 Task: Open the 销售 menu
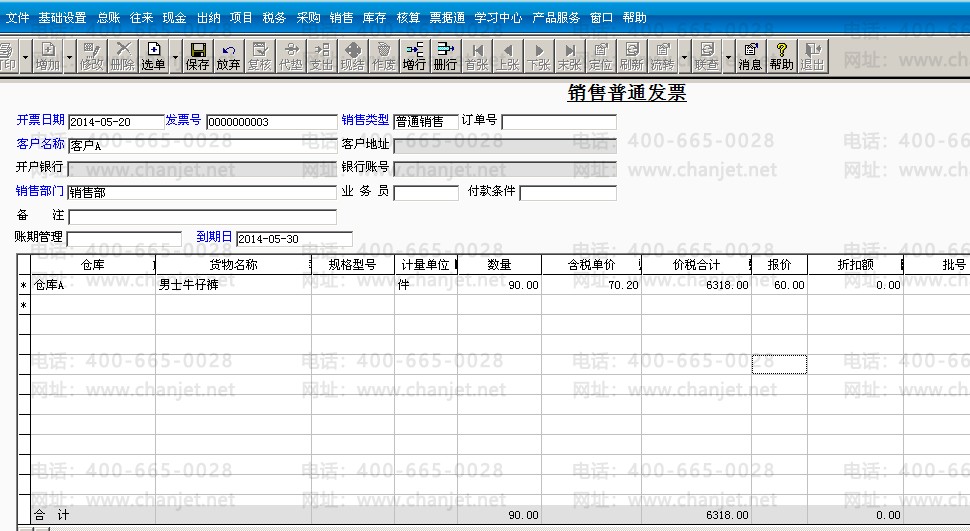(341, 18)
